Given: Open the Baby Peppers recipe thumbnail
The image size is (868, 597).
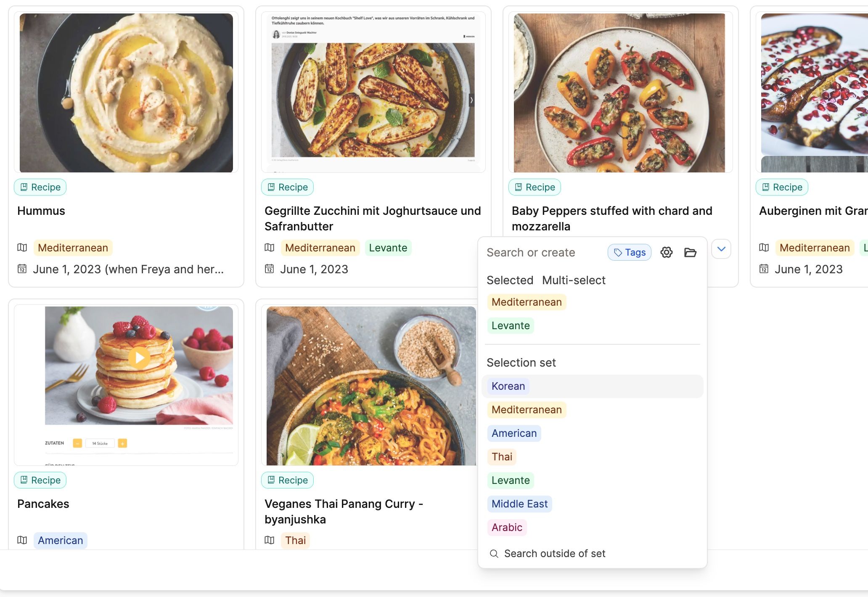Looking at the screenshot, I should (619, 93).
